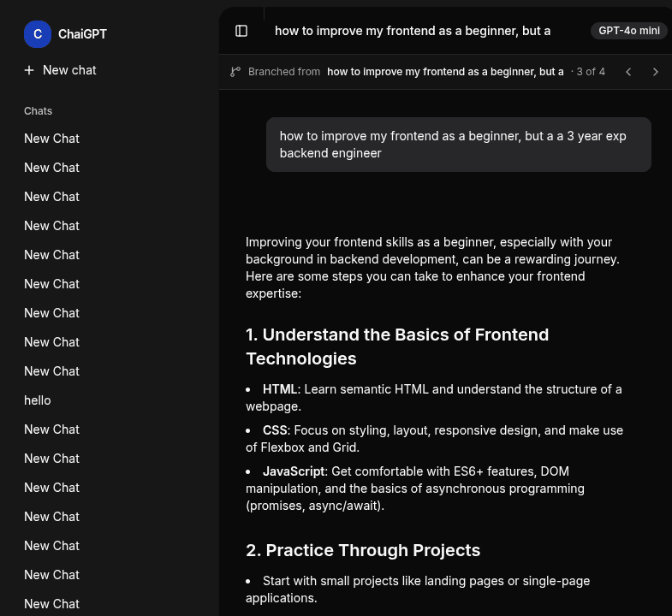Click the bold HTML bullet label

[280, 389]
